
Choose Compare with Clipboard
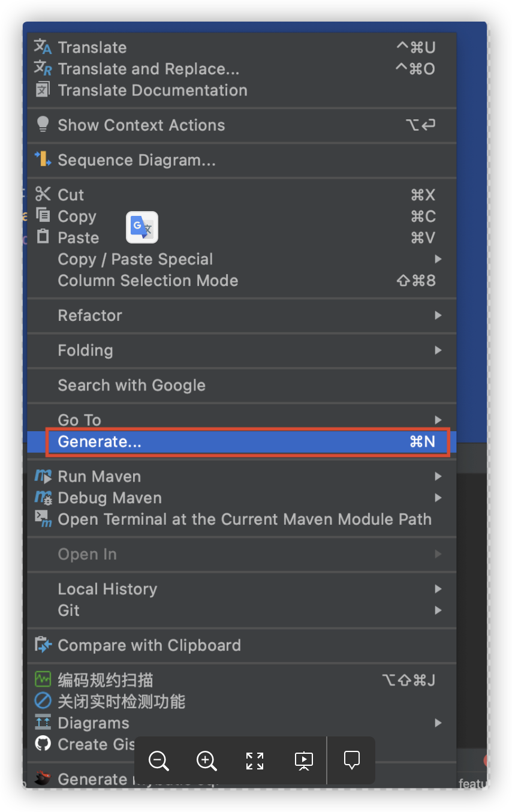click(149, 645)
